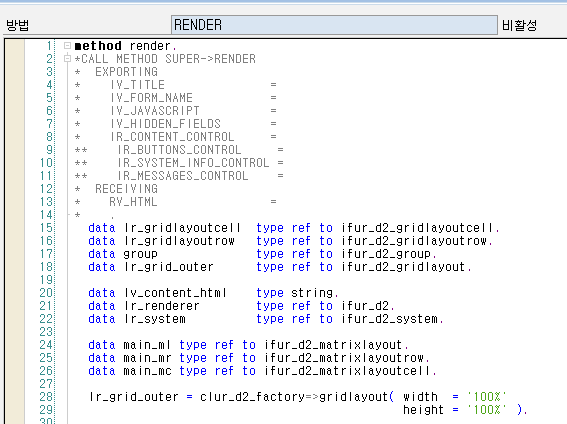This screenshot has height=424, width=567.
Task: Click the 'string' type on line 20
Action: (x=312, y=293)
